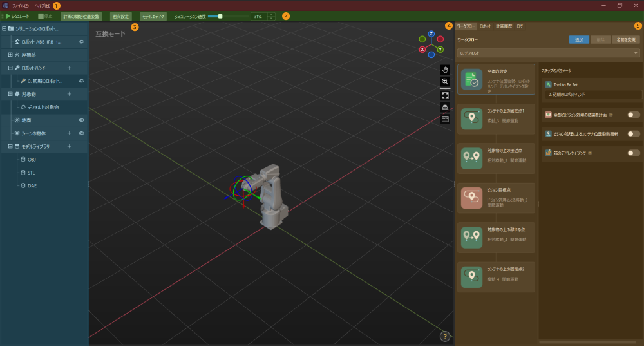Click the 0. 初期のロボットハンド tool field
This screenshot has height=349, width=644.
point(594,95)
